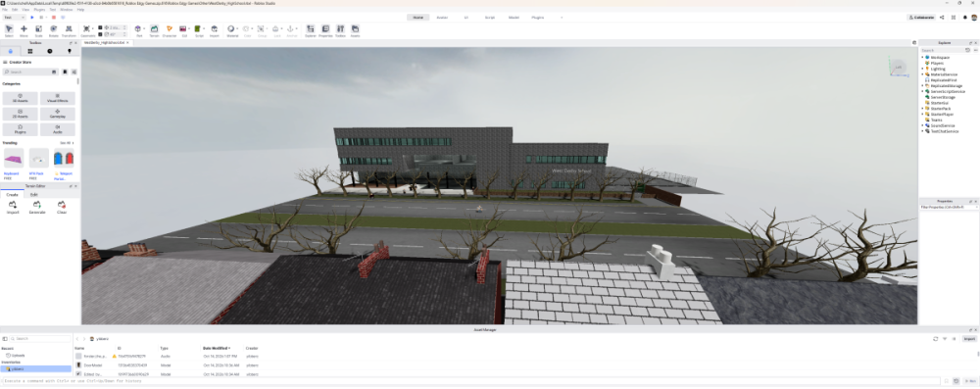Switch to the Avatar ribbon tab
The image size is (980, 389).
[442, 18]
